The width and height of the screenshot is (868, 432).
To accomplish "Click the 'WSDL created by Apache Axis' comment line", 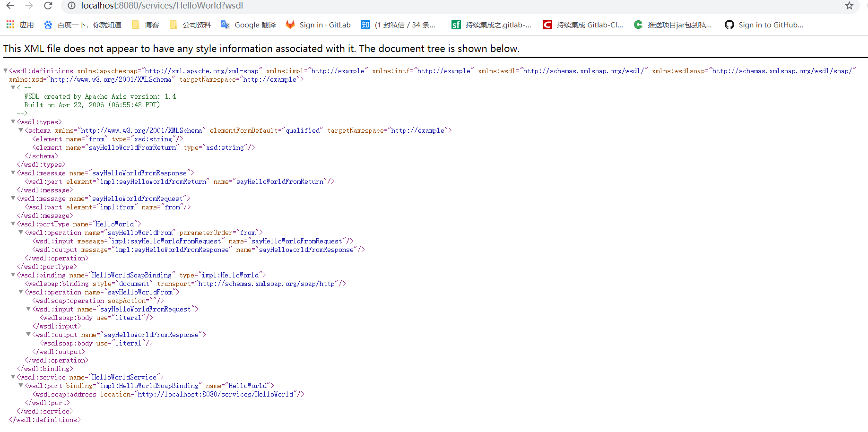I will click(x=100, y=96).
